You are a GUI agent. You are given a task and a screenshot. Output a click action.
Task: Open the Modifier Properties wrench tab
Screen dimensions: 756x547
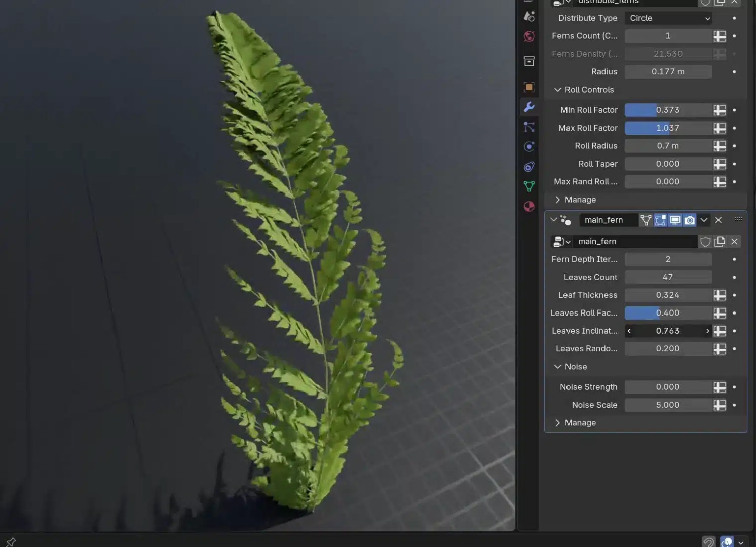click(x=528, y=107)
